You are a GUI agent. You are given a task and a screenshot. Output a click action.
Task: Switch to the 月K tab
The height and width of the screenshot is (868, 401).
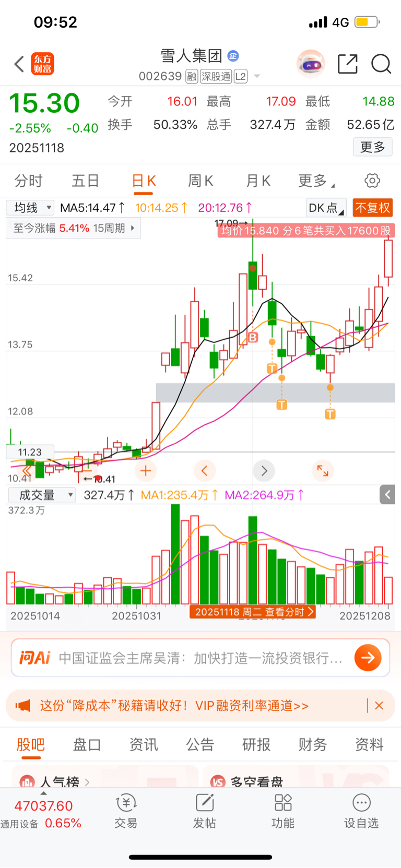point(258,181)
